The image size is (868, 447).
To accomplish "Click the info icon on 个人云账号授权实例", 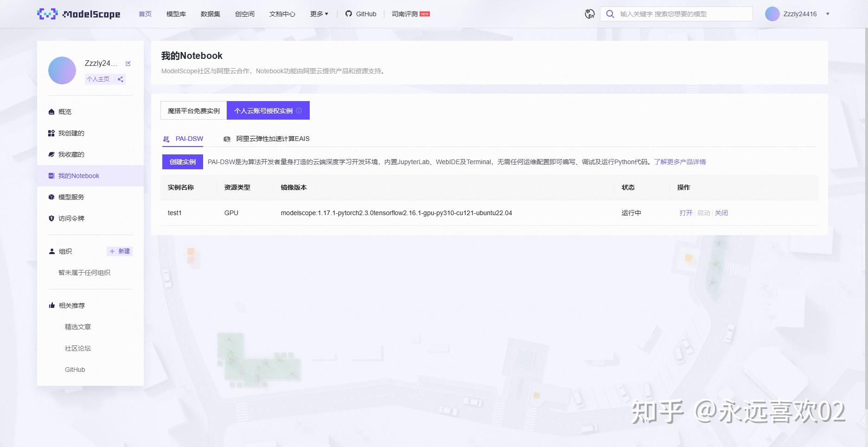I will 299,111.
